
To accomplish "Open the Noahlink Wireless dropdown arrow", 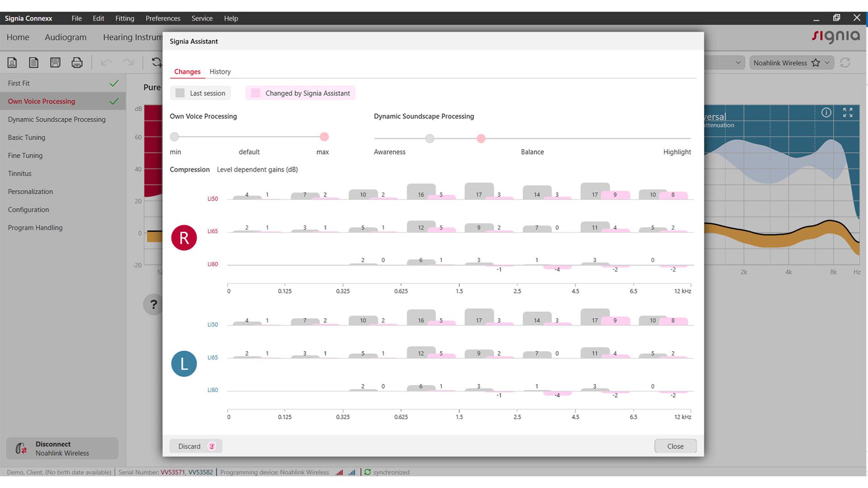I will click(x=827, y=63).
